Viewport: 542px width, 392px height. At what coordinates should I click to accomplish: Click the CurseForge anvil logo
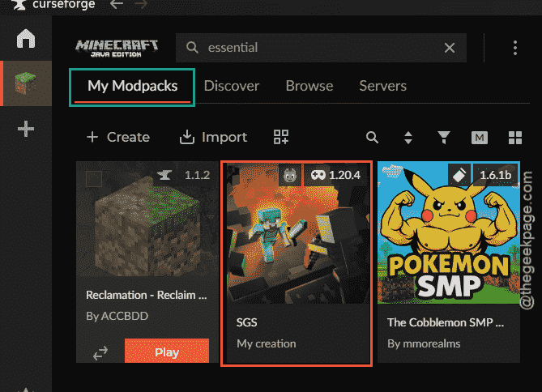19,5
